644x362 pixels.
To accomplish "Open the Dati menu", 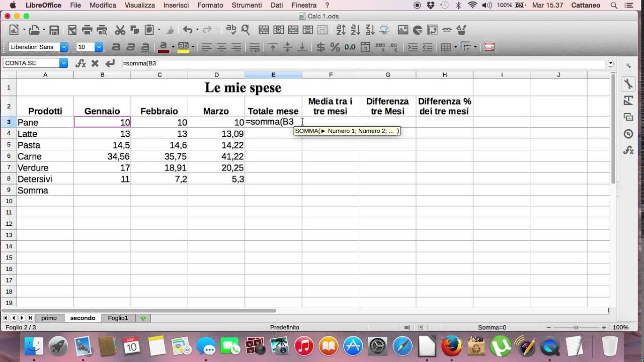I will [276, 5].
